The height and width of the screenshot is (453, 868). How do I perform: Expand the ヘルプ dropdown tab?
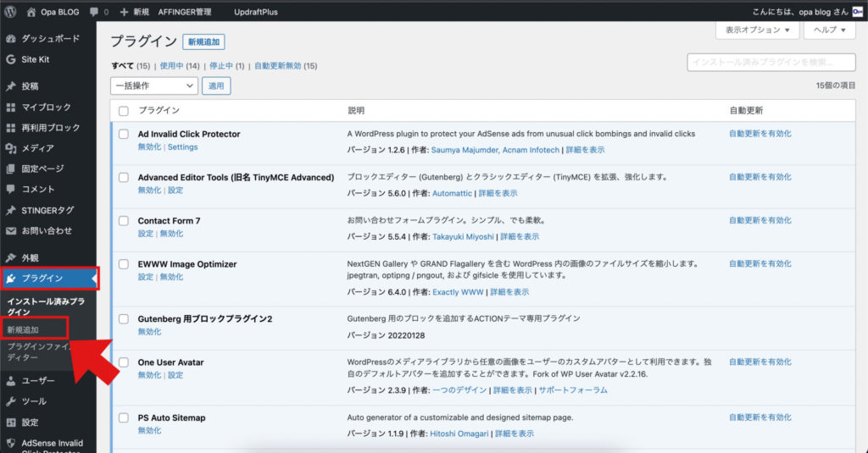click(830, 30)
